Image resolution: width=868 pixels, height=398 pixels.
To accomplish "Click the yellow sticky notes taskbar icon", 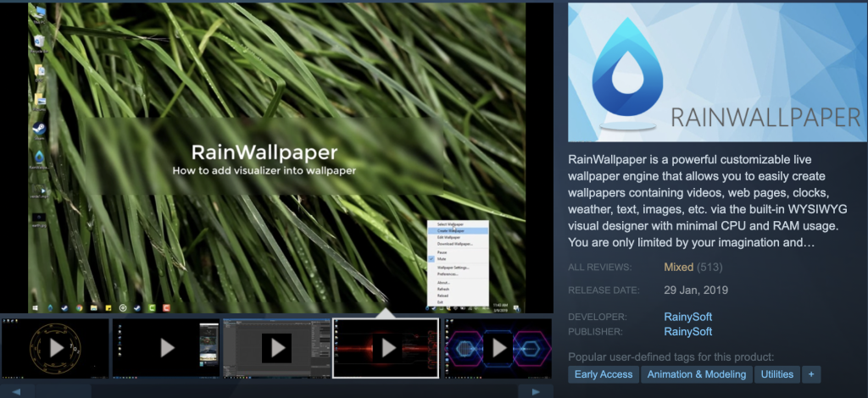I will coord(108,308).
